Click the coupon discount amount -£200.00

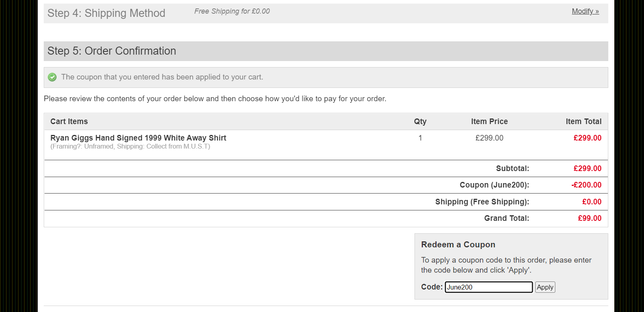coord(586,185)
